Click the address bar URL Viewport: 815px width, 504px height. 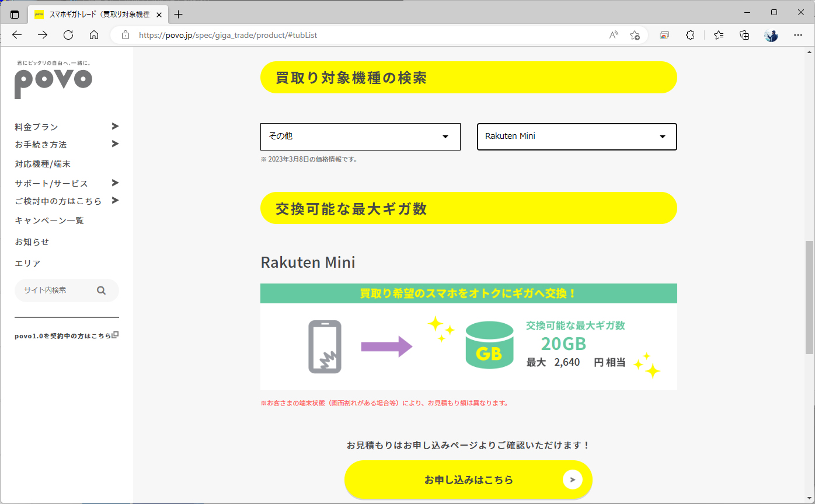point(228,35)
